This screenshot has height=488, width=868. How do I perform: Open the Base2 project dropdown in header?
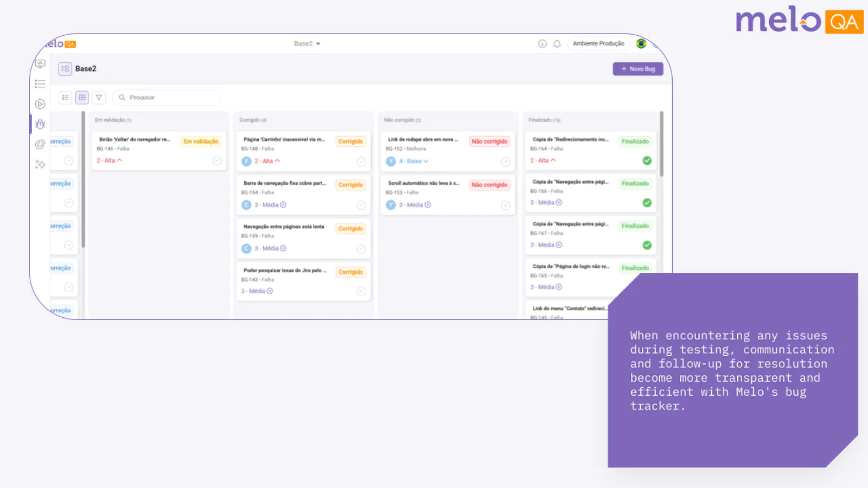pos(307,44)
